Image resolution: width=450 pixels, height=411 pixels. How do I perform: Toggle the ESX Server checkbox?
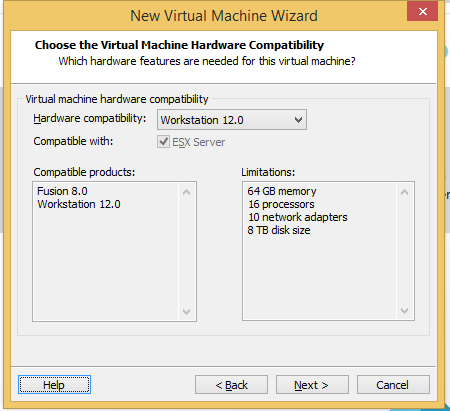tap(163, 142)
